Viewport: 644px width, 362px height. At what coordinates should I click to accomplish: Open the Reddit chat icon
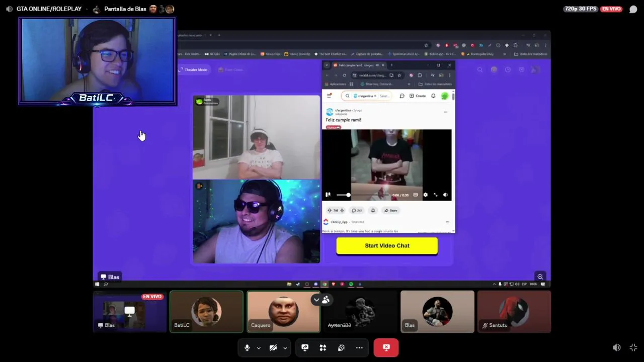[x=401, y=96]
